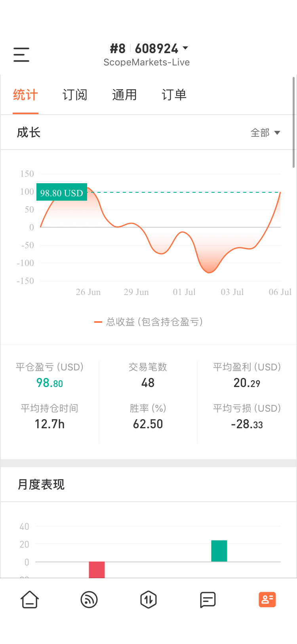Screen dimensions: 297x644
Task: Select the 统计 tab
Action: click(x=25, y=95)
